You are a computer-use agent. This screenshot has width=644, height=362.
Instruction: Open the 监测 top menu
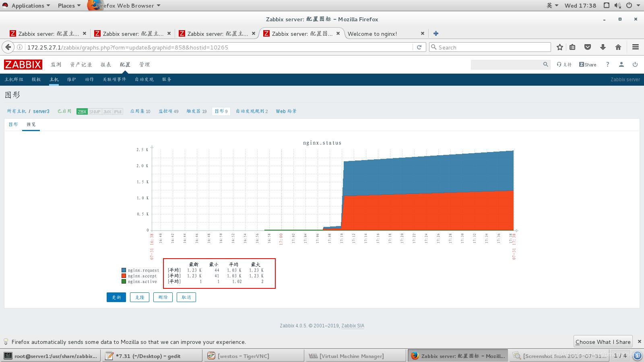(56, 64)
